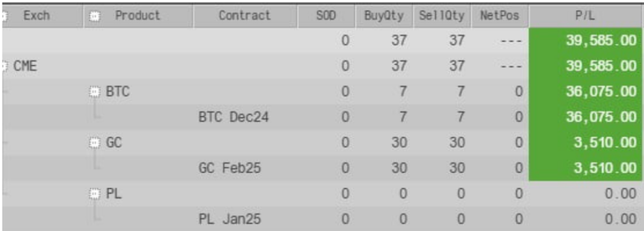Collapse the BTC product tree node

click(x=94, y=91)
